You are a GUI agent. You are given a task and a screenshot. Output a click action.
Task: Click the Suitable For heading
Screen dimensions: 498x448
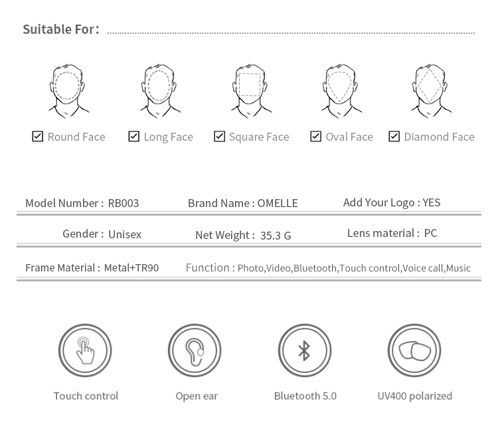coord(60,29)
